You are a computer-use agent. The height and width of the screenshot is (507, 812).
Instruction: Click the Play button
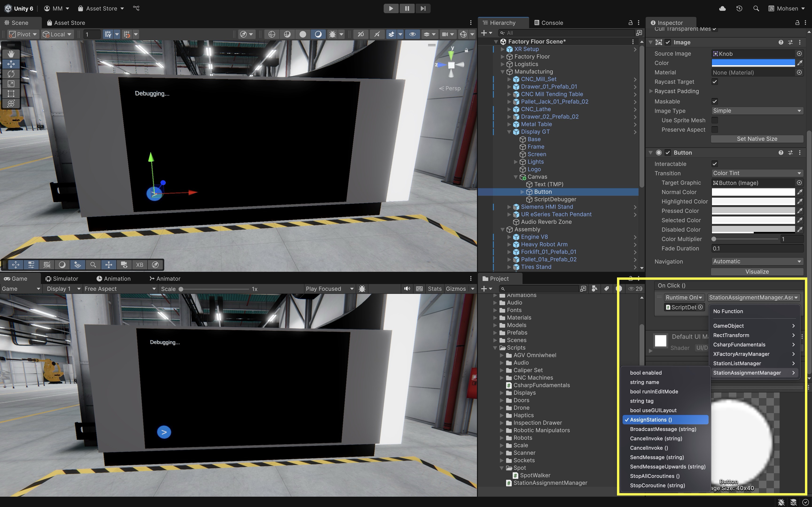point(391,8)
